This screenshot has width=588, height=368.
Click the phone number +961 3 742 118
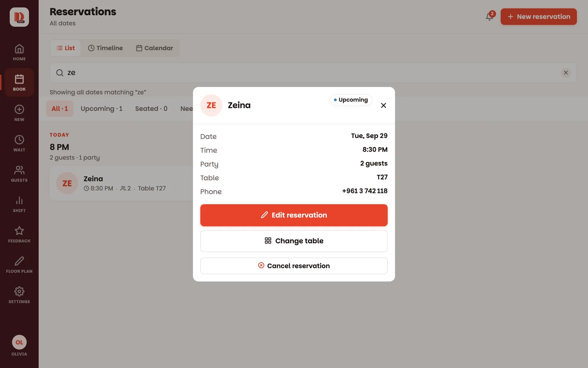[365, 191]
